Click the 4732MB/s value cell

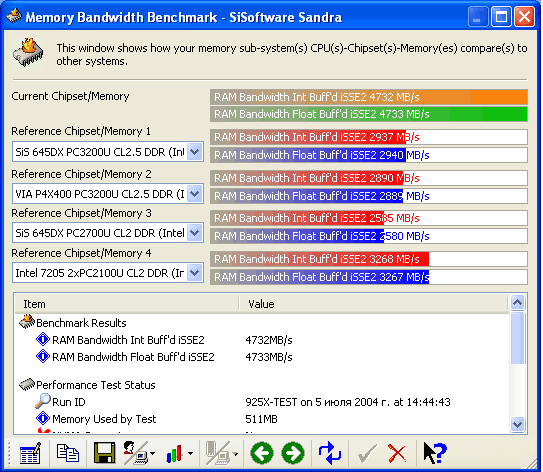pyautogui.click(x=269, y=340)
